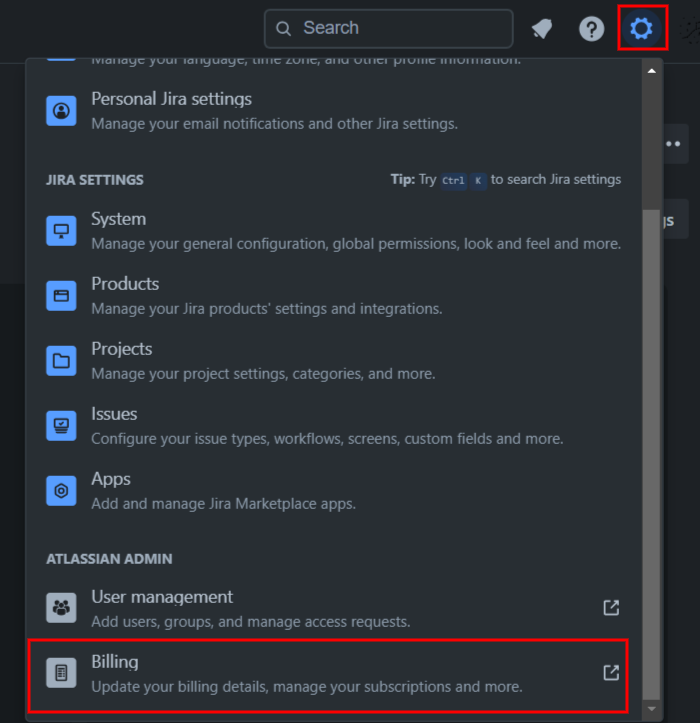The image size is (700, 723).
Task: Click the Products window icon
Action: (x=61, y=296)
